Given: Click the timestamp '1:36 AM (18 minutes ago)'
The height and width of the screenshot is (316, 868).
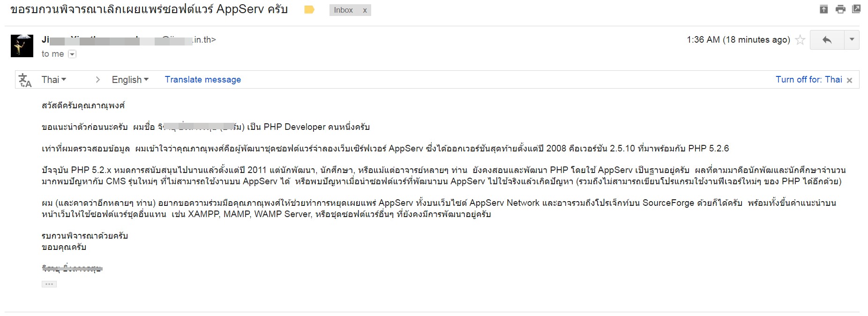Looking at the screenshot, I should tap(738, 40).
